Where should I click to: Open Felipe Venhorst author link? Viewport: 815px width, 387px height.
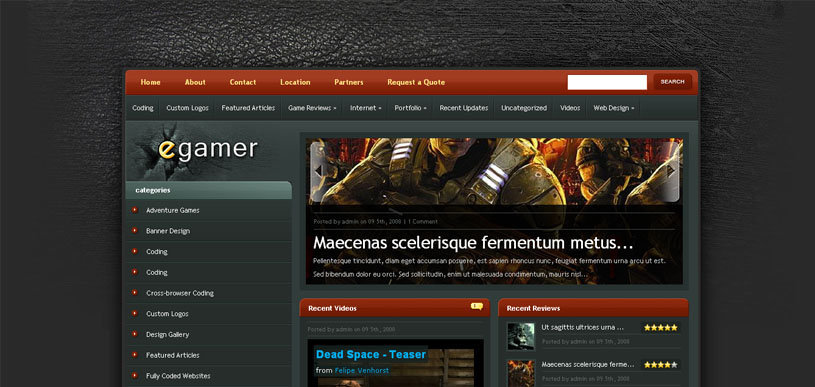point(362,370)
